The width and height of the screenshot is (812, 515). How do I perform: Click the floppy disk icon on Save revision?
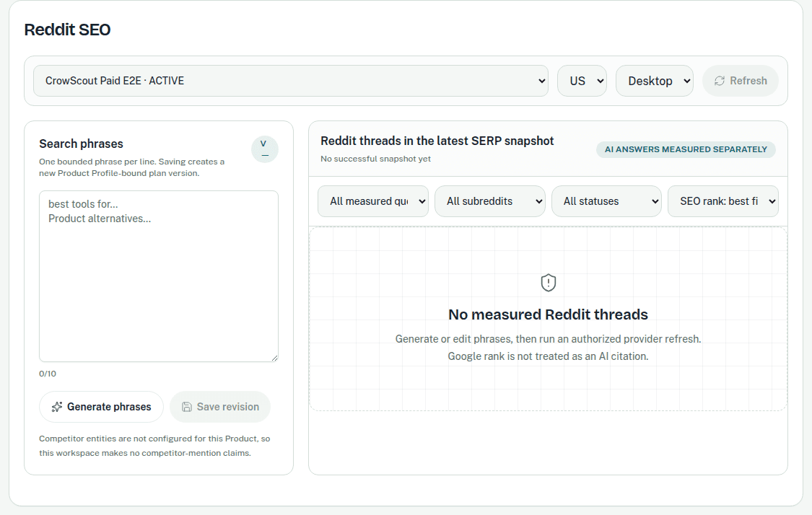coord(187,407)
